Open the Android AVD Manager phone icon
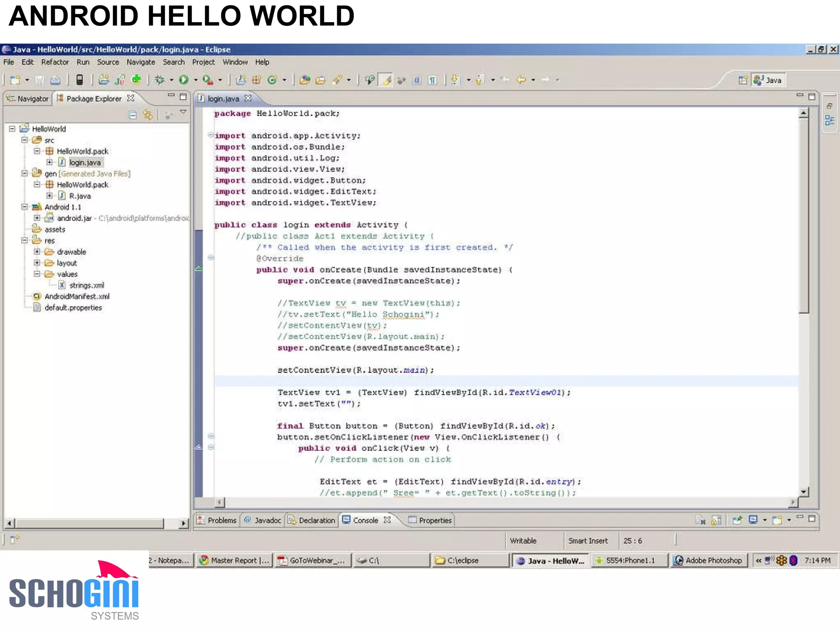 click(x=80, y=80)
